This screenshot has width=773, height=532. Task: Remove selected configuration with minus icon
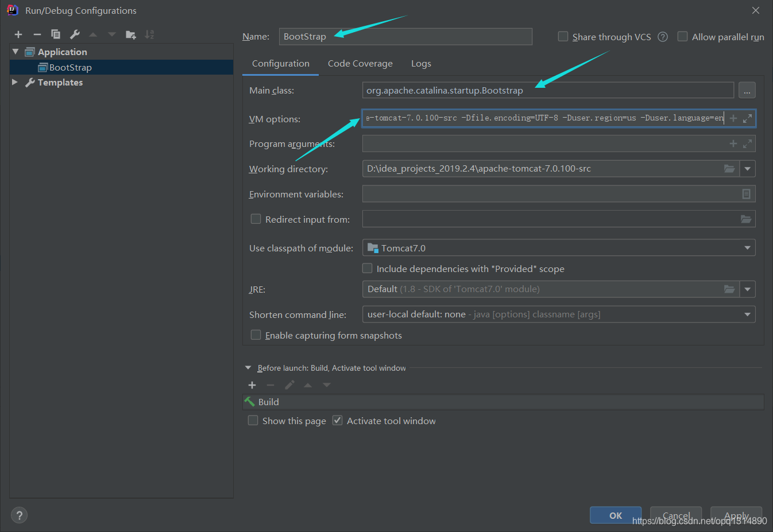pyautogui.click(x=37, y=34)
